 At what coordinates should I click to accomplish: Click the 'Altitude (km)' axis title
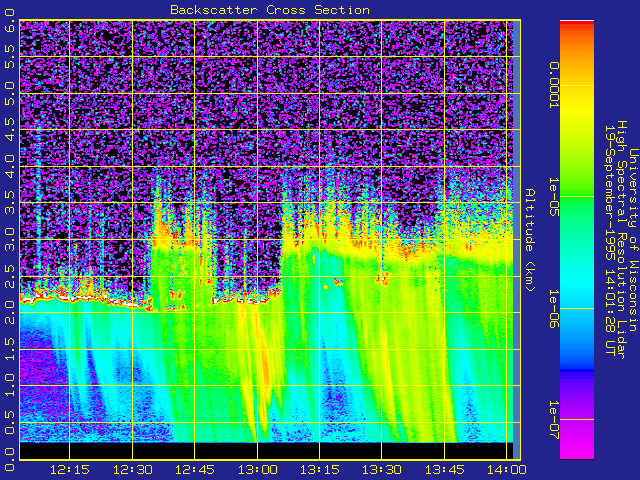529,240
